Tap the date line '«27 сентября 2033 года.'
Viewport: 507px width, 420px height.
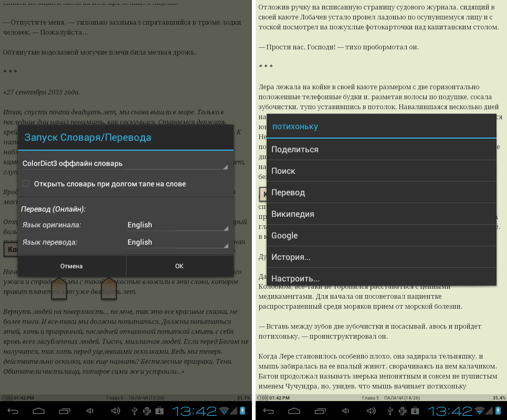(41, 92)
